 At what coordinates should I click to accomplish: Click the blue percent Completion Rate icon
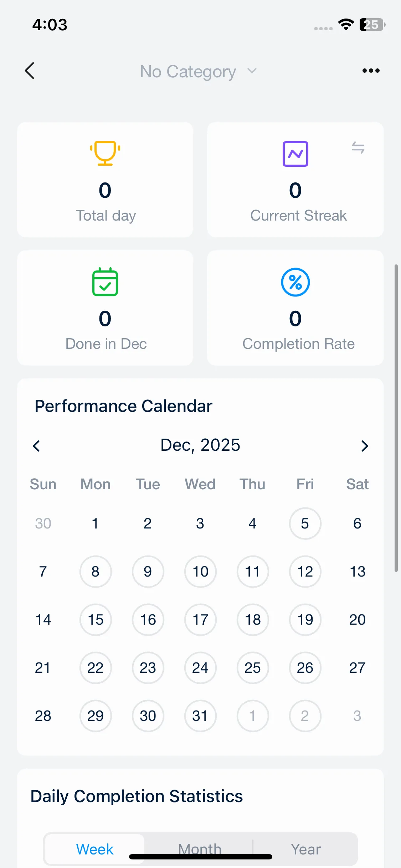pos(295,282)
